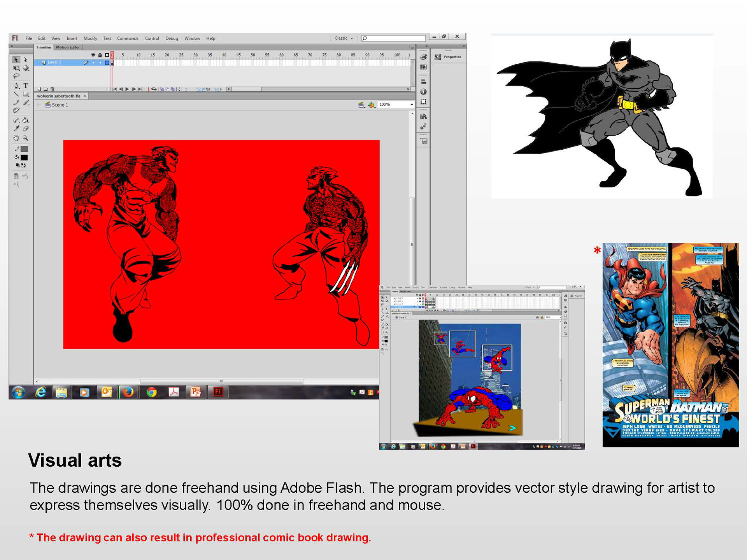Click the swap colors icon
This screenshot has width=747, height=560.
coord(24,165)
